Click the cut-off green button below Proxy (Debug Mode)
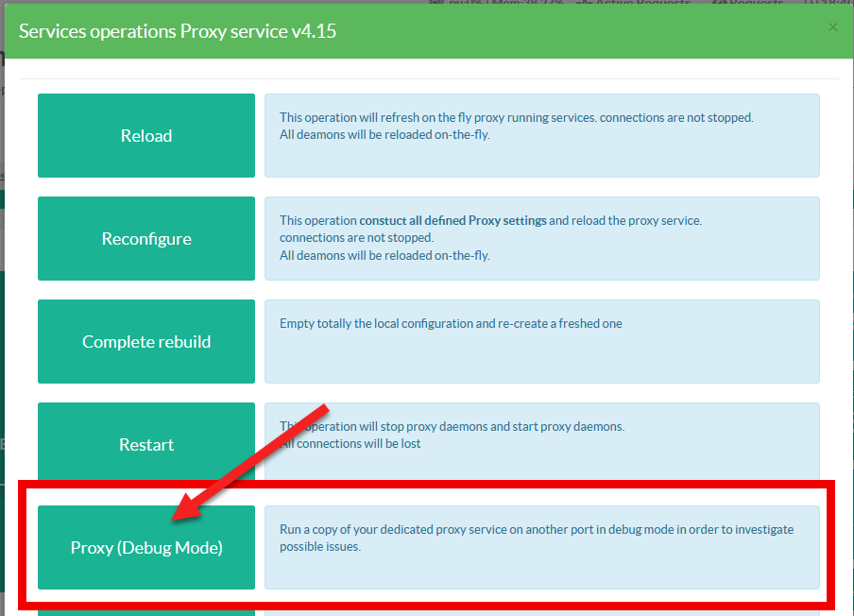854x616 pixels. pos(146,611)
